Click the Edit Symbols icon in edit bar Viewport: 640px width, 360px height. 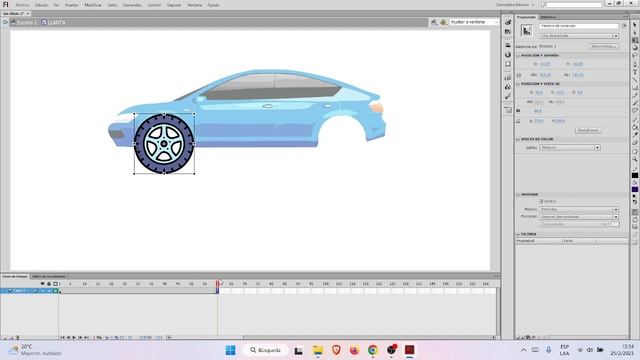click(x=444, y=22)
